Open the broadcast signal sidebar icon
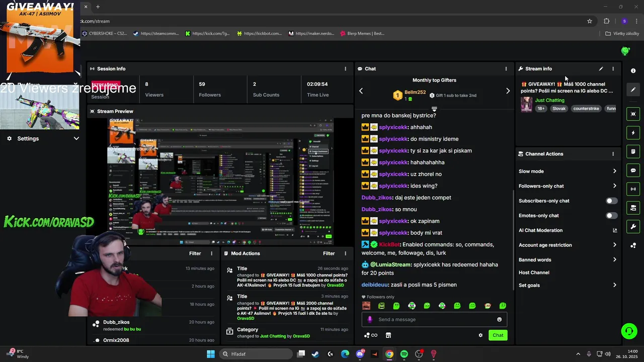This screenshot has width=644, height=362. tap(633, 189)
